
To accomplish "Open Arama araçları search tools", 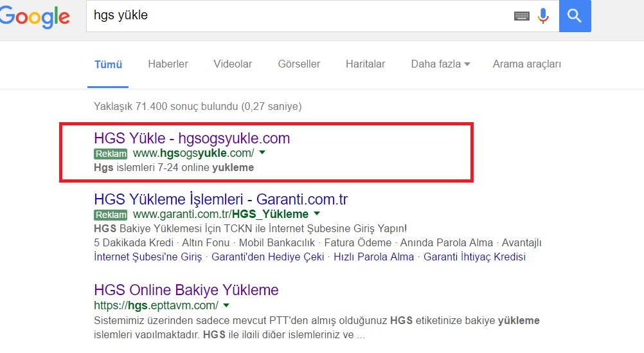I will [526, 64].
